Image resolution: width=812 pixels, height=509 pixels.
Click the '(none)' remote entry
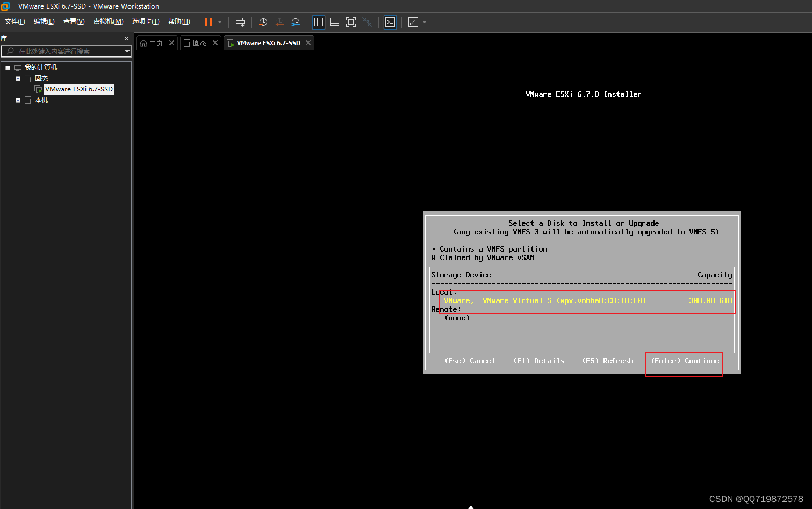coord(457,318)
